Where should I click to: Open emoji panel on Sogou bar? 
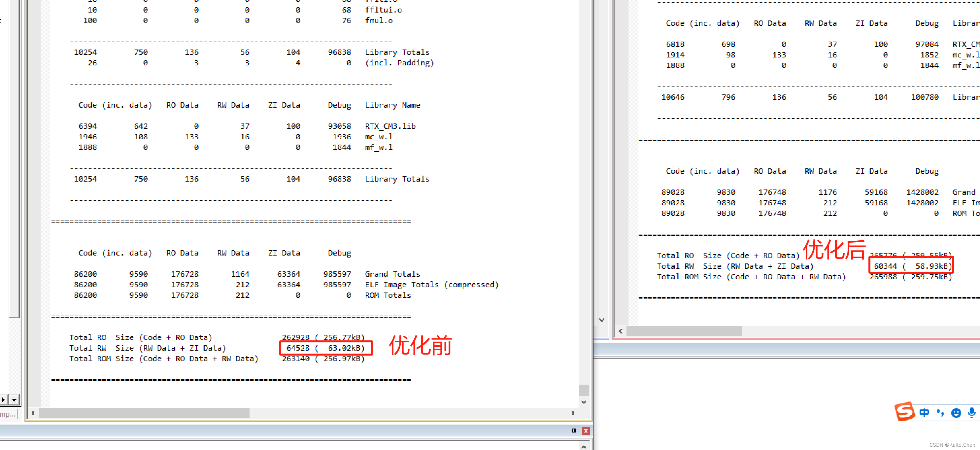[x=956, y=413]
